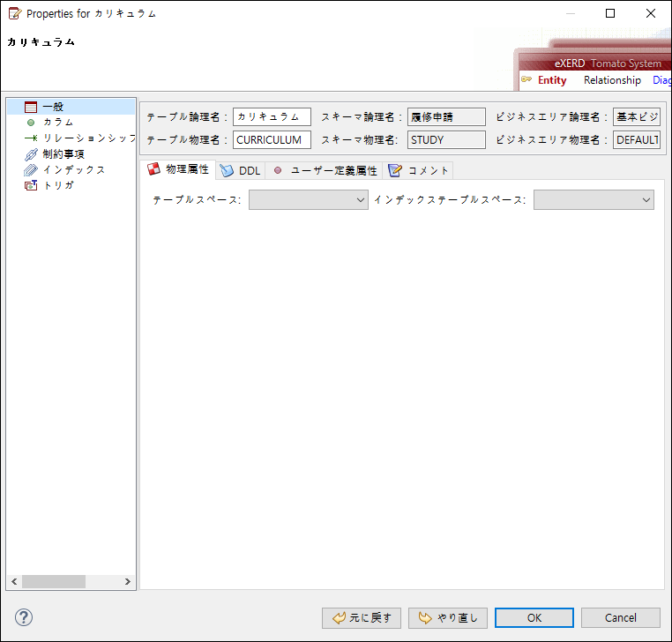The width and height of the screenshot is (672, 642).
Task: Click the やり直し redo button
Action: point(448,618)
